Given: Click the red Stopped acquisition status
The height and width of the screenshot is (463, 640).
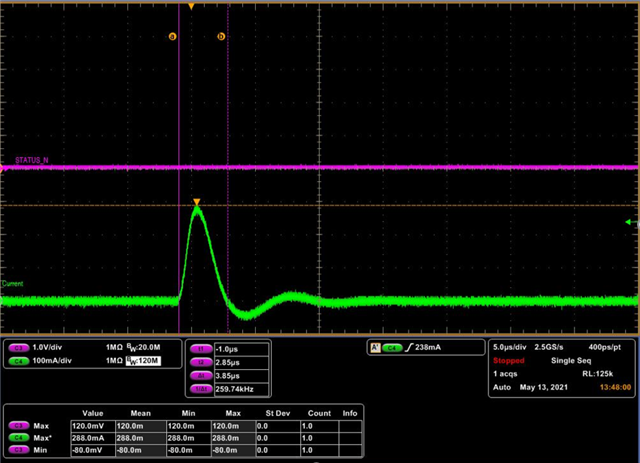Looking at the screenshot, I should click(x=509, y=361).
